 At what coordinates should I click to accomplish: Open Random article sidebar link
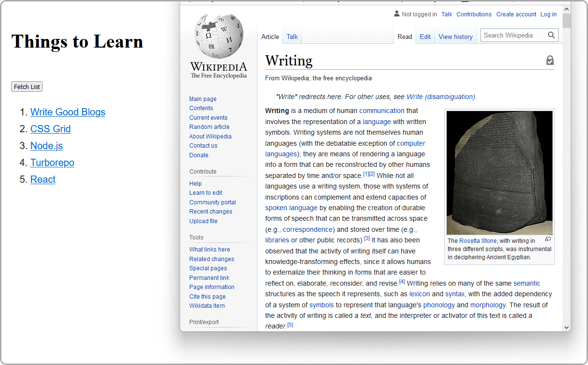(x=209, y=127)
